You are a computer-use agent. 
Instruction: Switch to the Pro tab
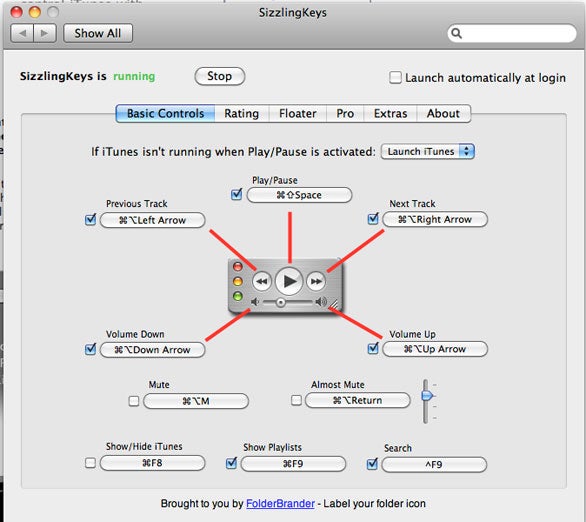coord(345,113)
